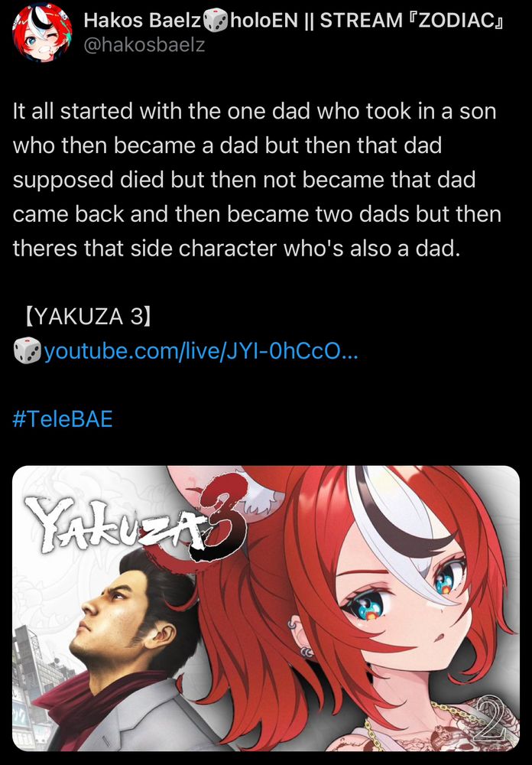Select the YAKUZA 3 bracketed title text

[87, 317]
